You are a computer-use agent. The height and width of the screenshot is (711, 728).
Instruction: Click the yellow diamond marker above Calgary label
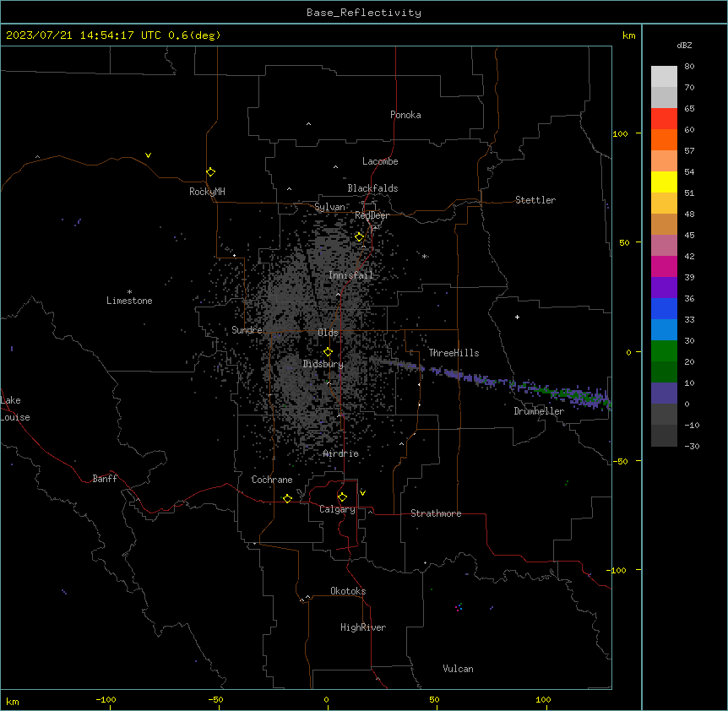point(342,497)
